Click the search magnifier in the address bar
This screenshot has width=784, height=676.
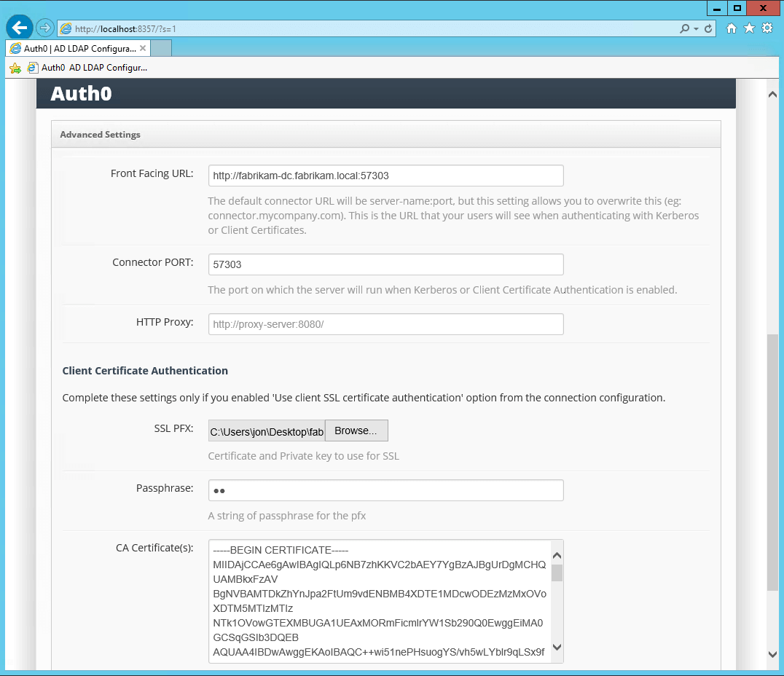686,28
